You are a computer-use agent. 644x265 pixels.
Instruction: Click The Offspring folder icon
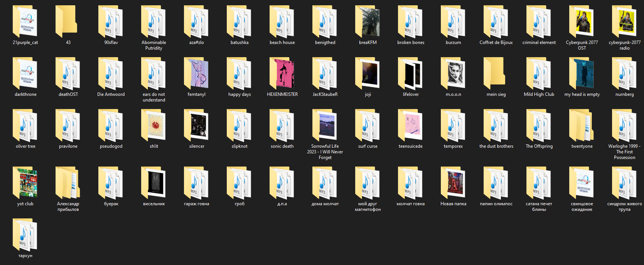[539, 125]
